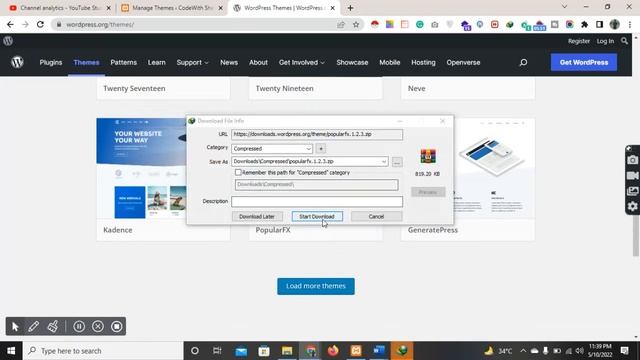The image size is (640, 360).
Task: Click the Windows search box
Action: [103, 351]
